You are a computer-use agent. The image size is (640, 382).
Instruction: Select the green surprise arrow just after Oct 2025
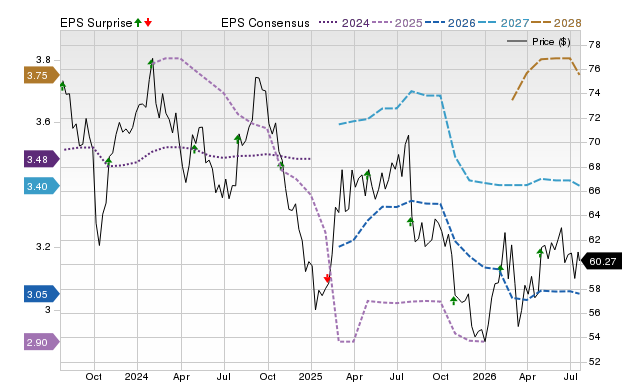click(x=454, y=301)
